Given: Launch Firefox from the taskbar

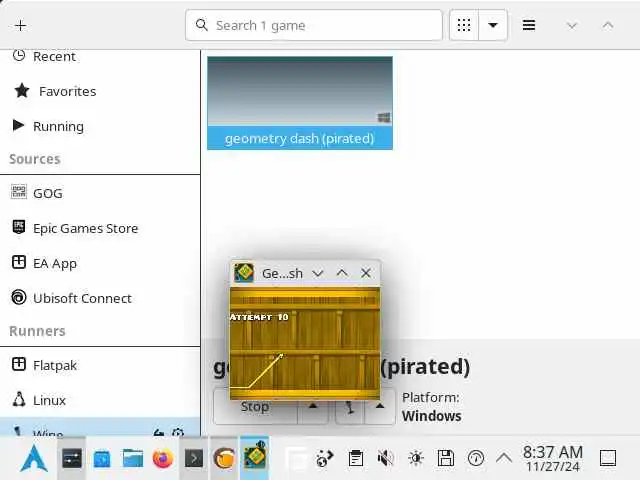Looking at the screenshot, I should click(163, 458).
